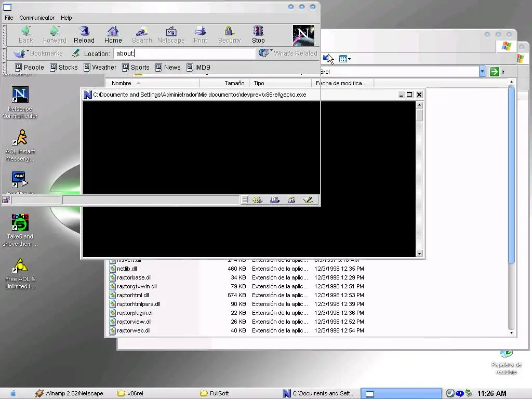Select the raptorgfxwin.dll file

tap(137, 286)
